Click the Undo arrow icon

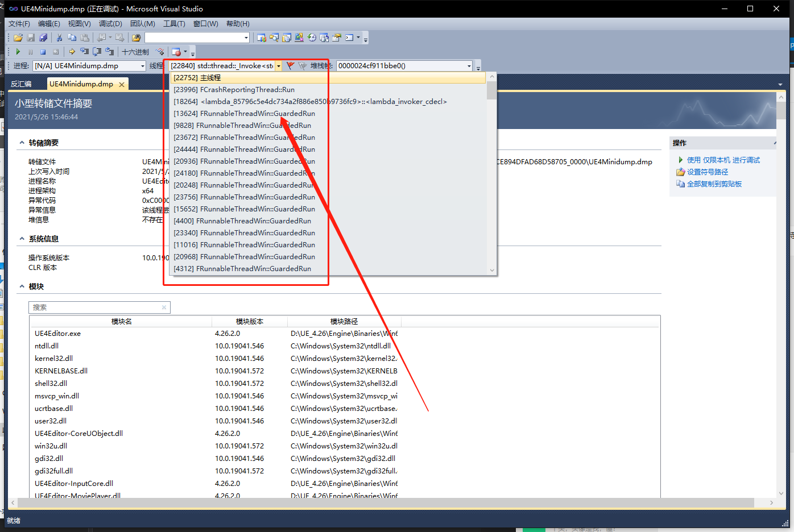[x=101, y=38]
